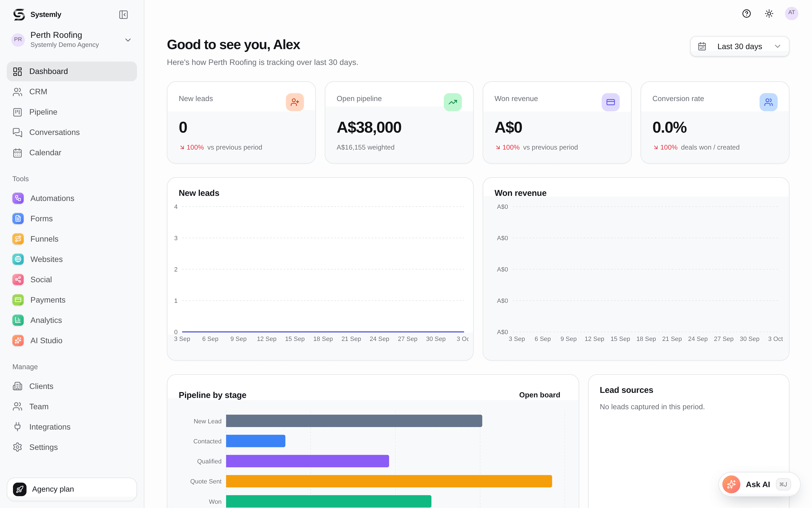Collapse the sidebar panel icon
Viewport: 812px width, 508px height.
(123, 14)
